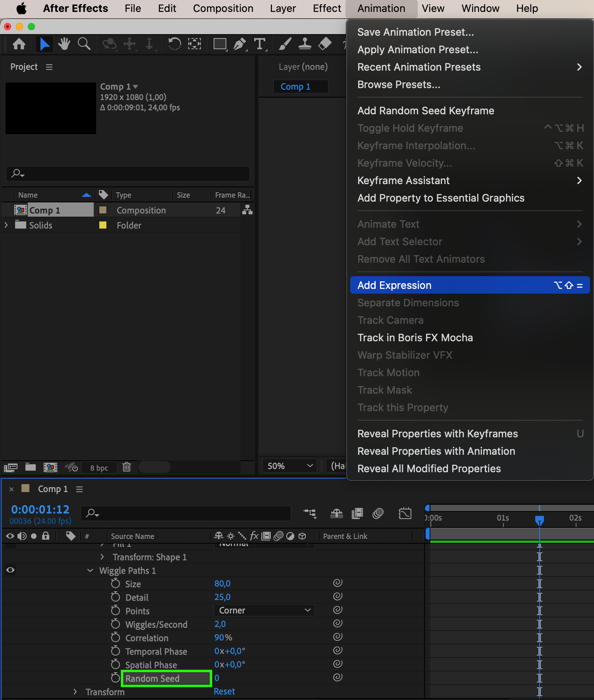Choose the Pen tool
Screen dimensions: 594x700
(x=239, y=44)
